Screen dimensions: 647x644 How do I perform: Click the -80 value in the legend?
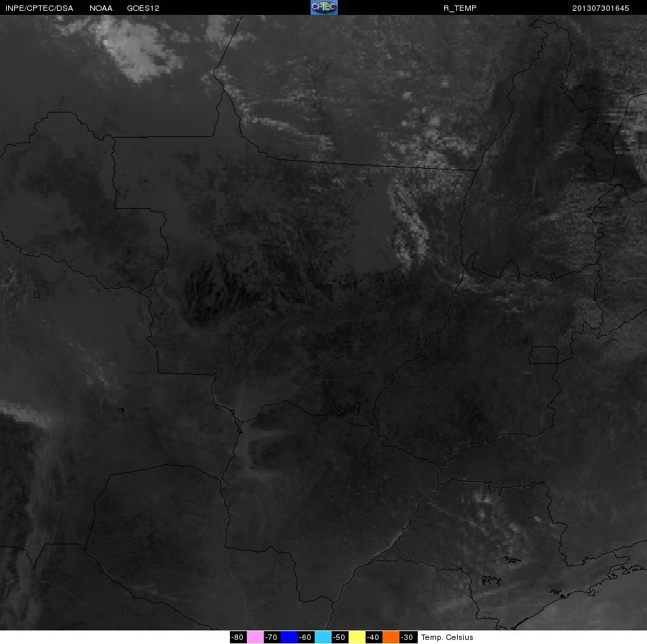(x=238, y=637)
